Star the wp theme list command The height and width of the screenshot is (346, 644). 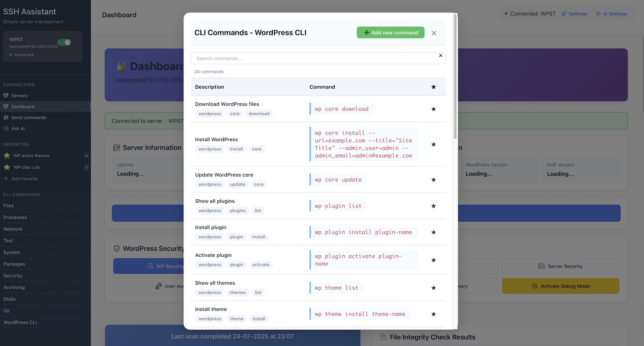[433, 288]
